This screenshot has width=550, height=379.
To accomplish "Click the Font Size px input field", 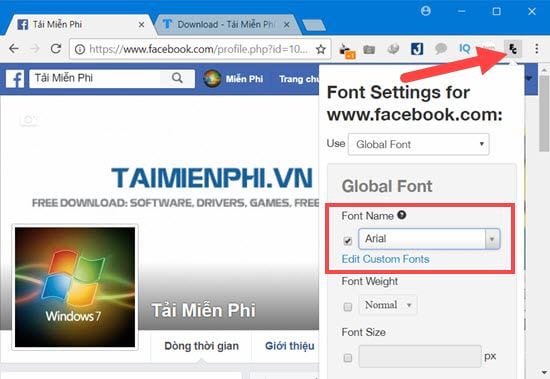I will 420,356.
